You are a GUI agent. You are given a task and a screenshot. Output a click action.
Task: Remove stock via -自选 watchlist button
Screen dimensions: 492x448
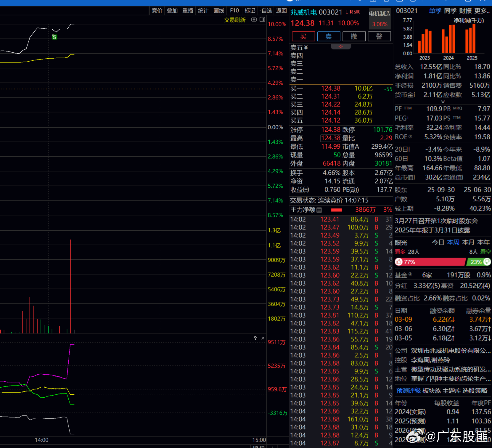point(266,11)
